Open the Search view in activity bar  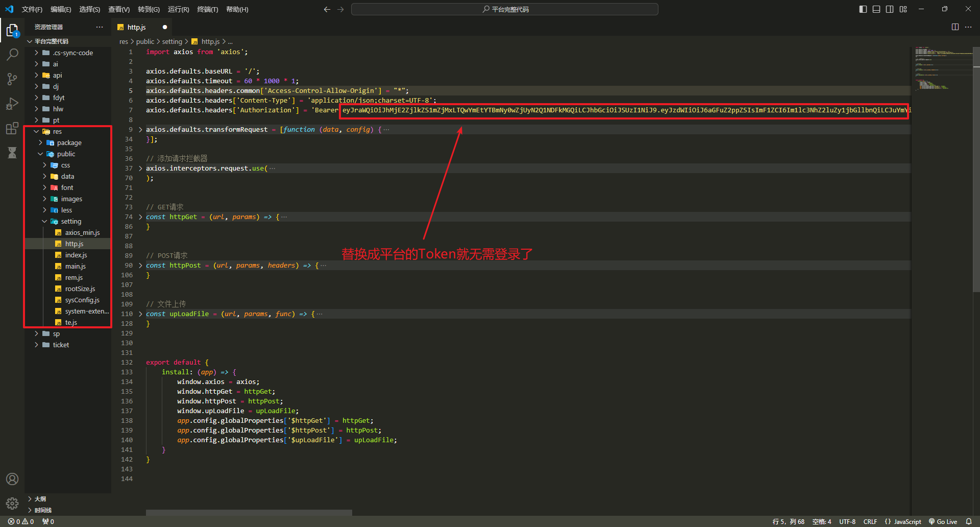click(x=12, y=54)
